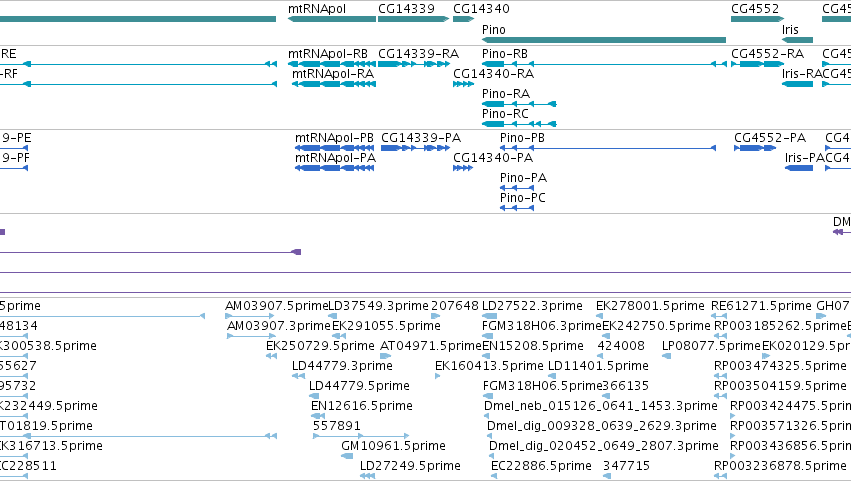Select the GM10961.5prime EST
The height and width of the screenshot is (481, 851).
point(347,456)
